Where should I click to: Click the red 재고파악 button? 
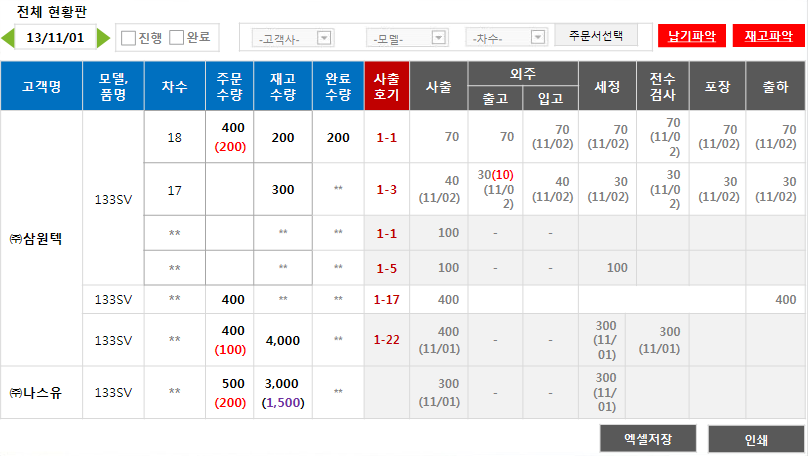point(768,36)
